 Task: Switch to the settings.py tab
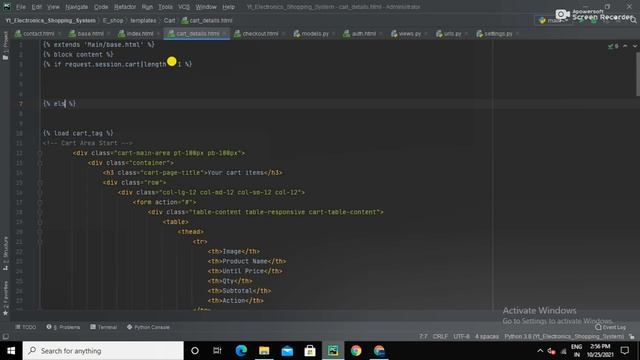click(x=498, y=33)
